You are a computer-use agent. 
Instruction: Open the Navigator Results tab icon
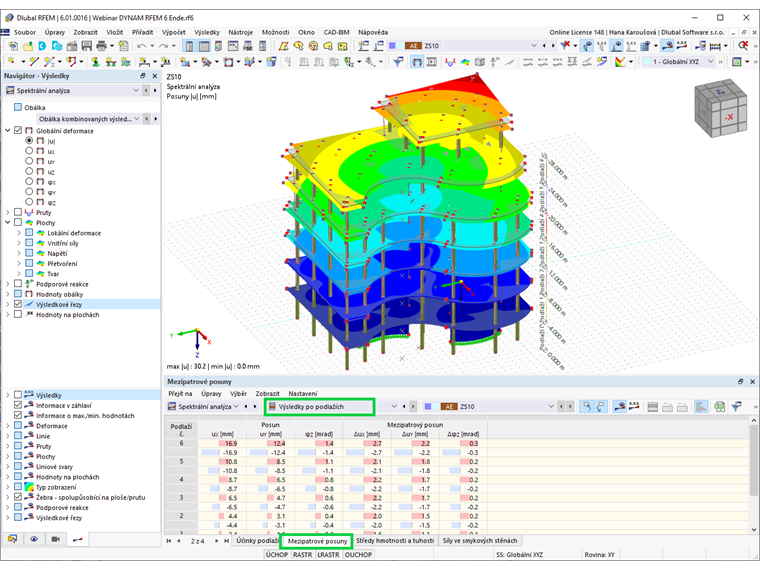pyautogui.click(x=78, y=539)
